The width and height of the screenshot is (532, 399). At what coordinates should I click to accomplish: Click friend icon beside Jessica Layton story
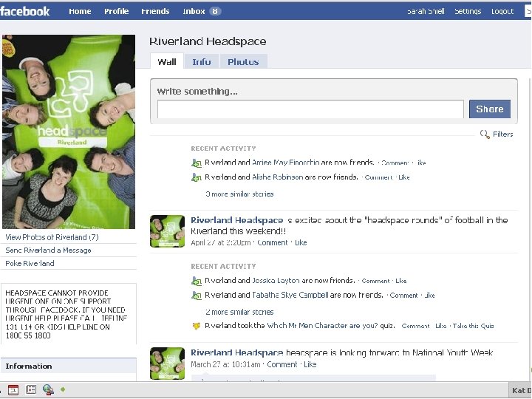tap(197, 281)
